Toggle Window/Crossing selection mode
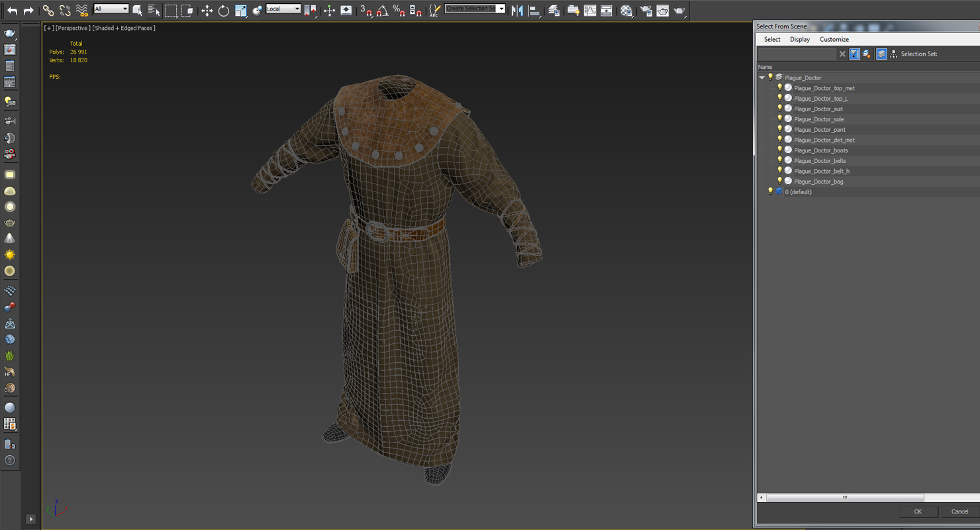Image resolution: width=980 pixels, height=530 pixels. [x=187, y=11]
